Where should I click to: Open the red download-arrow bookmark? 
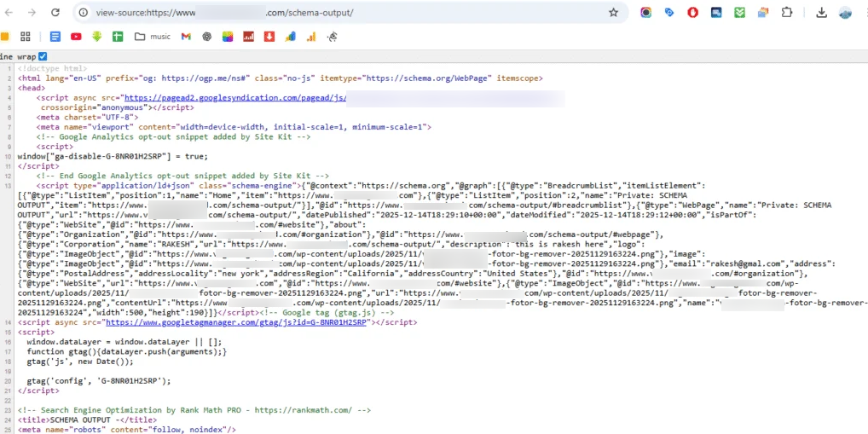269,37
